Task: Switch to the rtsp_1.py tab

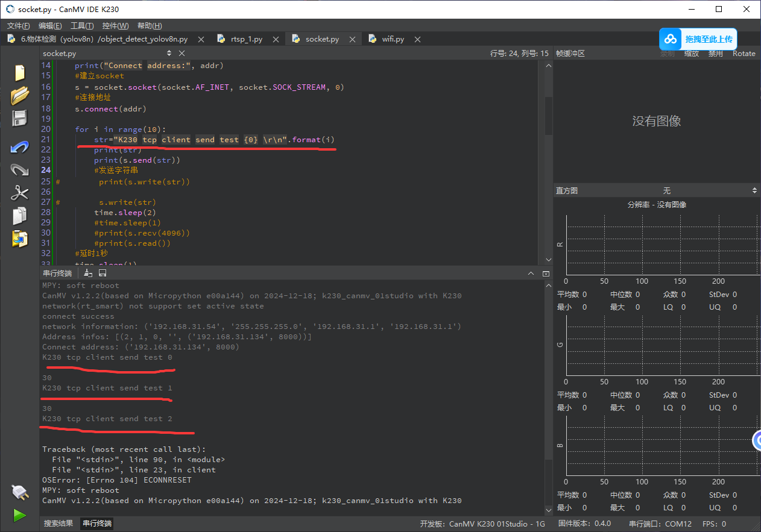Action: [247, 39]
